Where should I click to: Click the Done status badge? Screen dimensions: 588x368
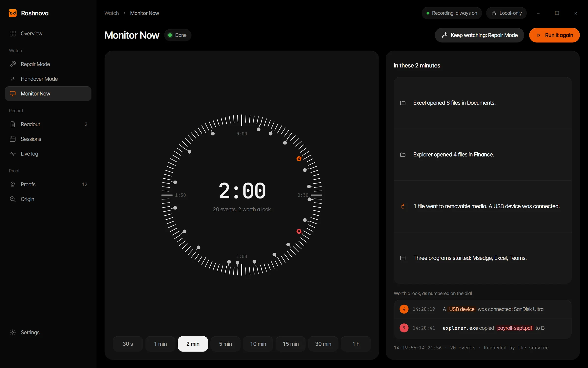177,35
